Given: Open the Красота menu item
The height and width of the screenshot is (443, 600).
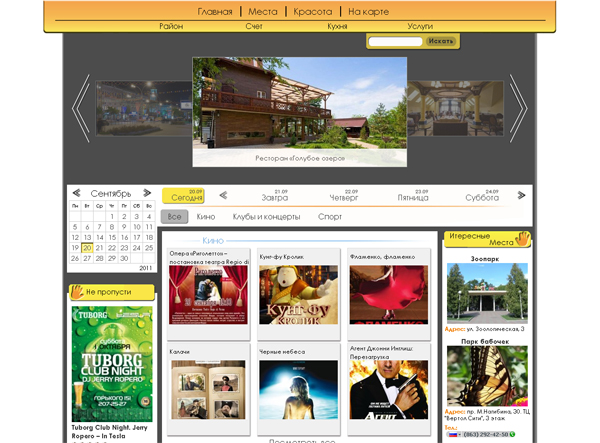Looking at the screenshot, I should [x=313, y=12].
